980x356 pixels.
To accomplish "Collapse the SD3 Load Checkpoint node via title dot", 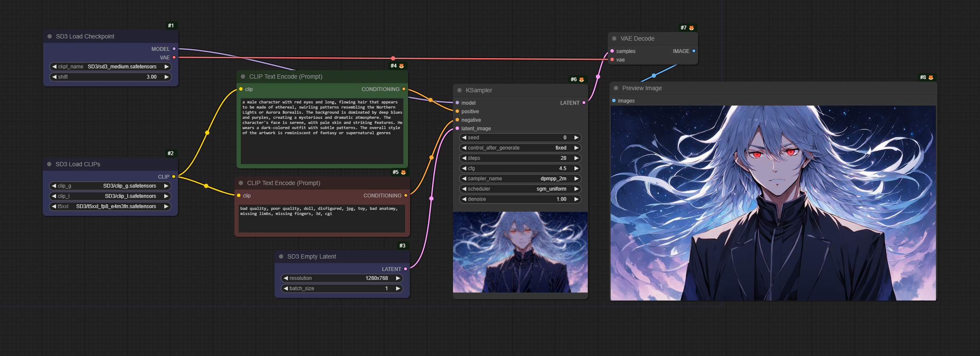I will (50, 36).
